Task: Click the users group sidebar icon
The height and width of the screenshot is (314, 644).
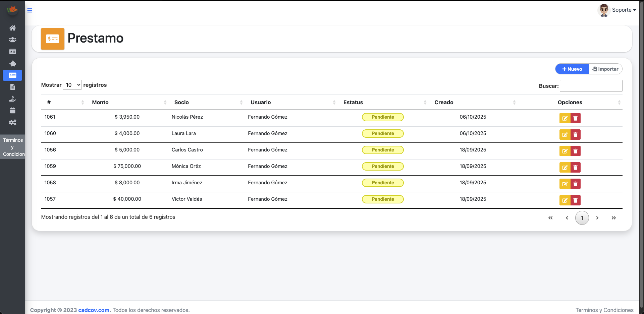Action: [12, 40]
